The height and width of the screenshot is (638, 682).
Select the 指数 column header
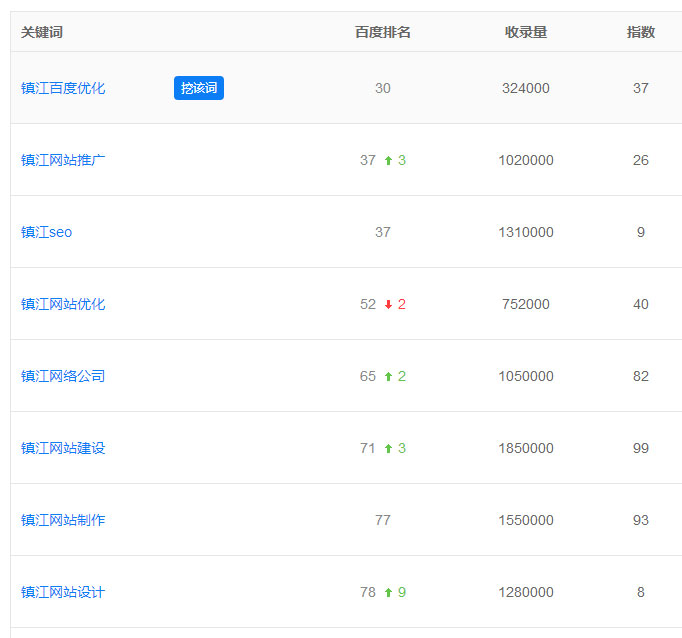point(641,32)
